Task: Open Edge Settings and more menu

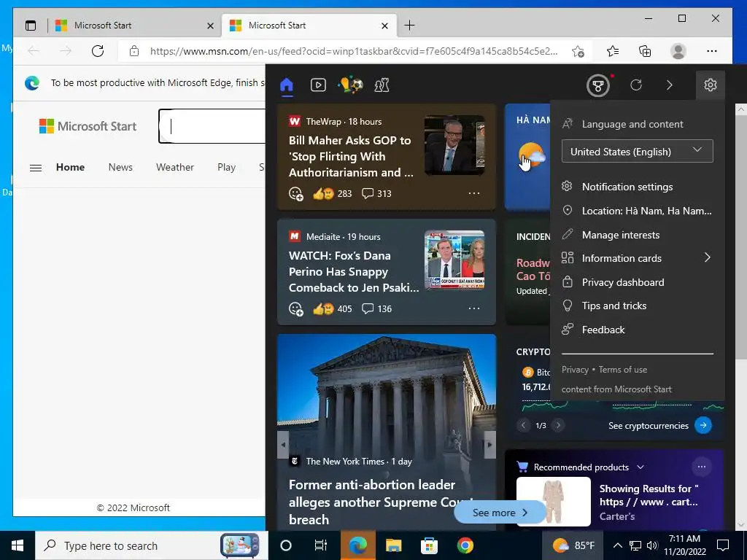Action: [x=712, y=51]
